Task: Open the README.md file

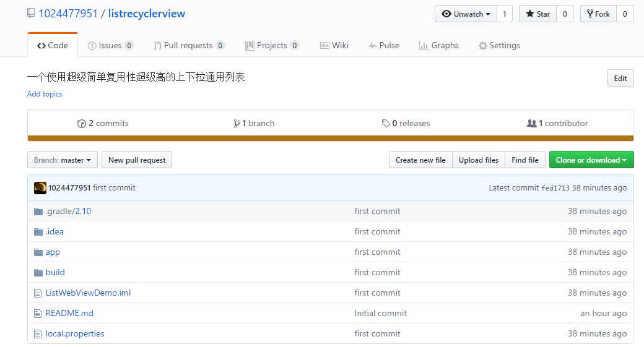Action: (x=69, y=314)
